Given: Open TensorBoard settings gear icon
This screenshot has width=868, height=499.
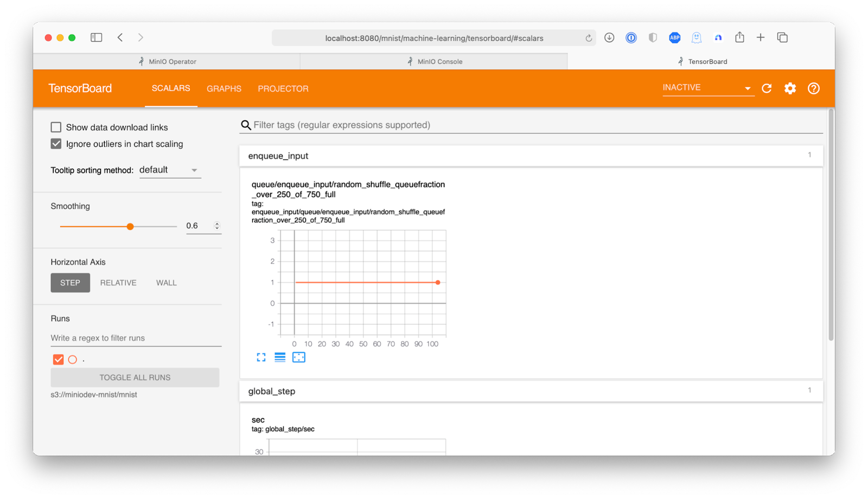Looking at the screenshot, I should coord(790,88).
